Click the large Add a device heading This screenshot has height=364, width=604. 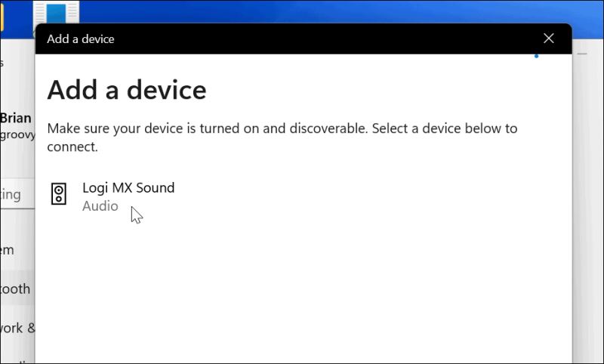coord(127,90)
